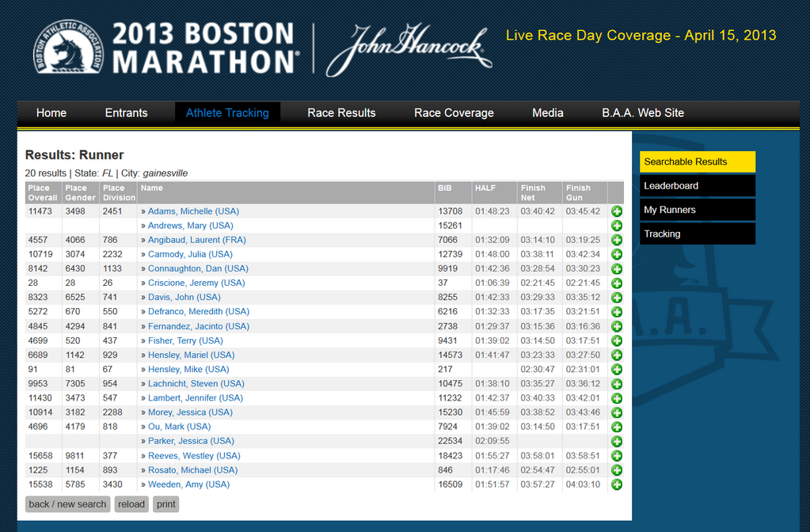The height and width of the screenshot is (532, 810).
Task: Open the Leaderboard sidebar item
Action: (x=698, y=185)
